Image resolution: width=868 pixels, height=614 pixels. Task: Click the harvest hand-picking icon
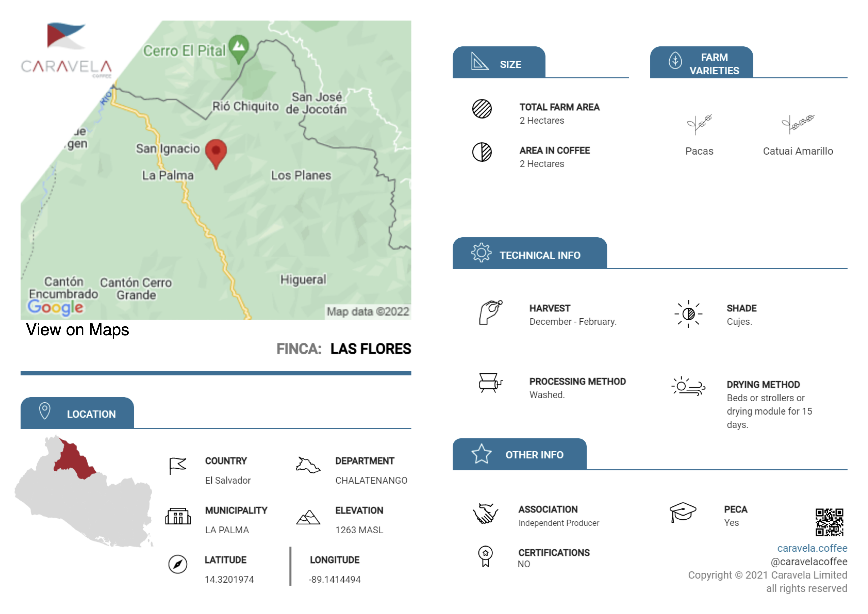(490, 313)
